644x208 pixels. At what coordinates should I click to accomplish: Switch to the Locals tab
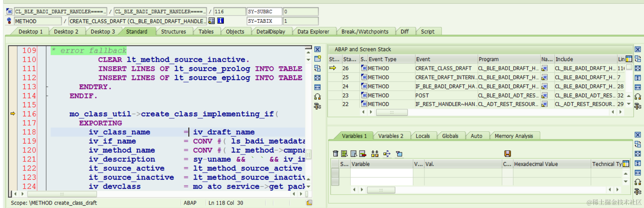coord(423,136)
